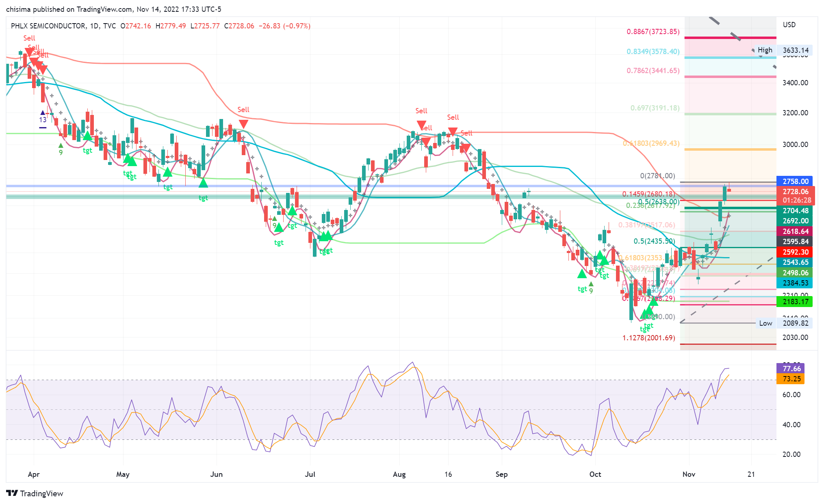
Task: Open the USD currency selector
Action: coord(789,25)
